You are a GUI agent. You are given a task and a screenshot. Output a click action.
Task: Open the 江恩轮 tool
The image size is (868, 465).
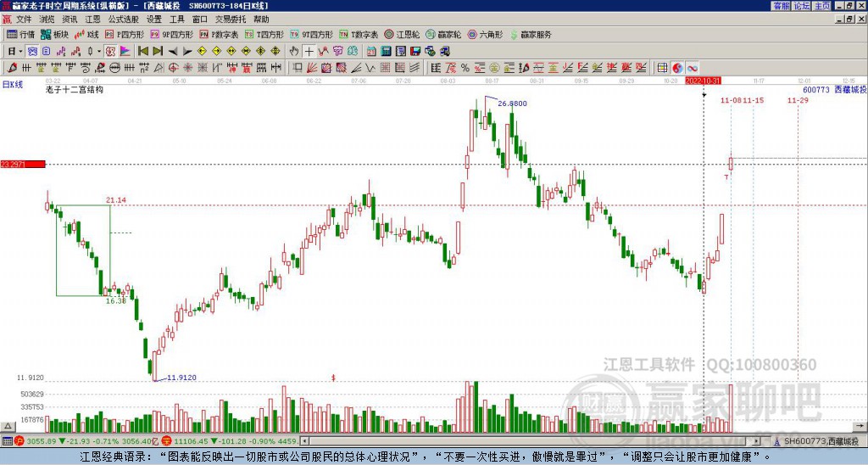coord(402,34)
